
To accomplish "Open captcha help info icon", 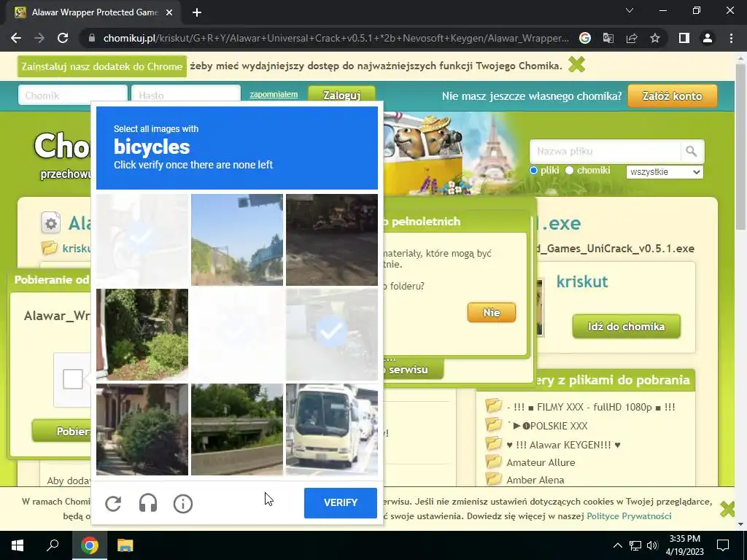I will [x=183, y=503].
